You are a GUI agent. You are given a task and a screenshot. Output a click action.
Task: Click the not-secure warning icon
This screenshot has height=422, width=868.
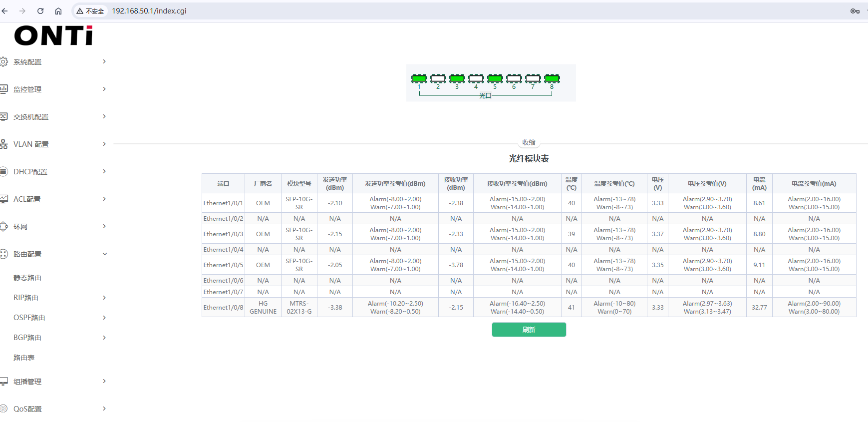pos(80,11)
